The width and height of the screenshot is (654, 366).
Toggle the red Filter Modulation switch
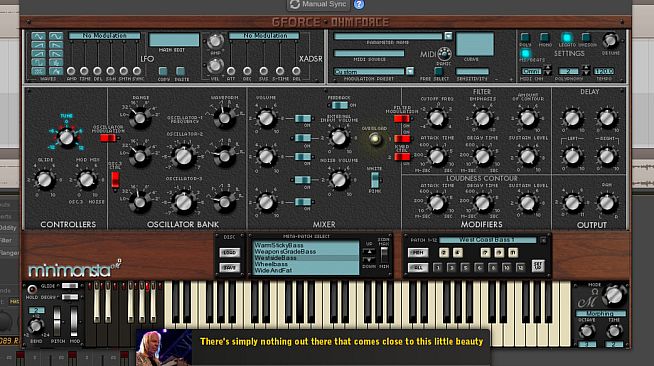pos(402,119)
